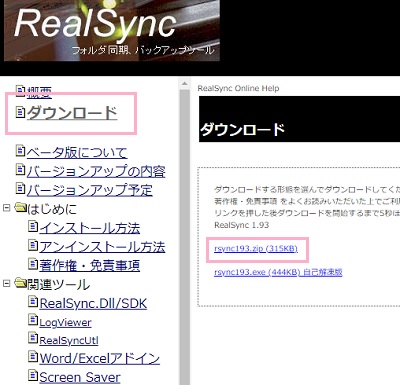Open ベータ版について page
The image size is (400, 385).
click(x=77, y=153)
